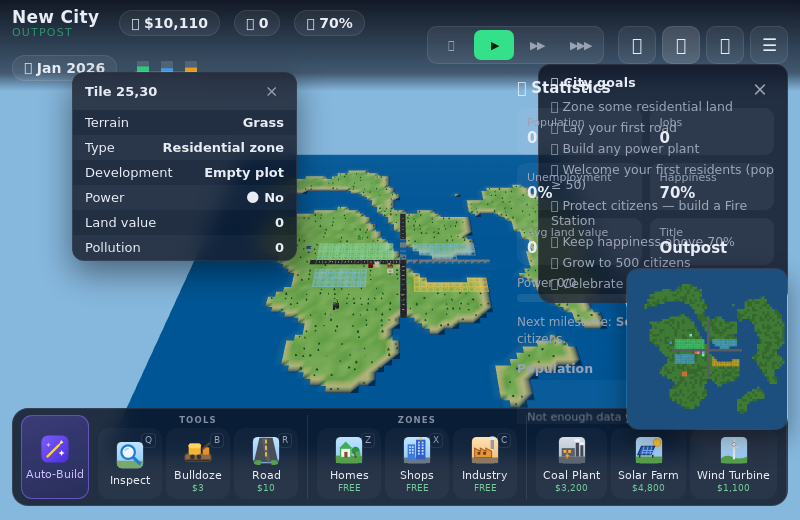Click the New City title
The width and height of the screenshot is (800, 520).
(56, 17)
